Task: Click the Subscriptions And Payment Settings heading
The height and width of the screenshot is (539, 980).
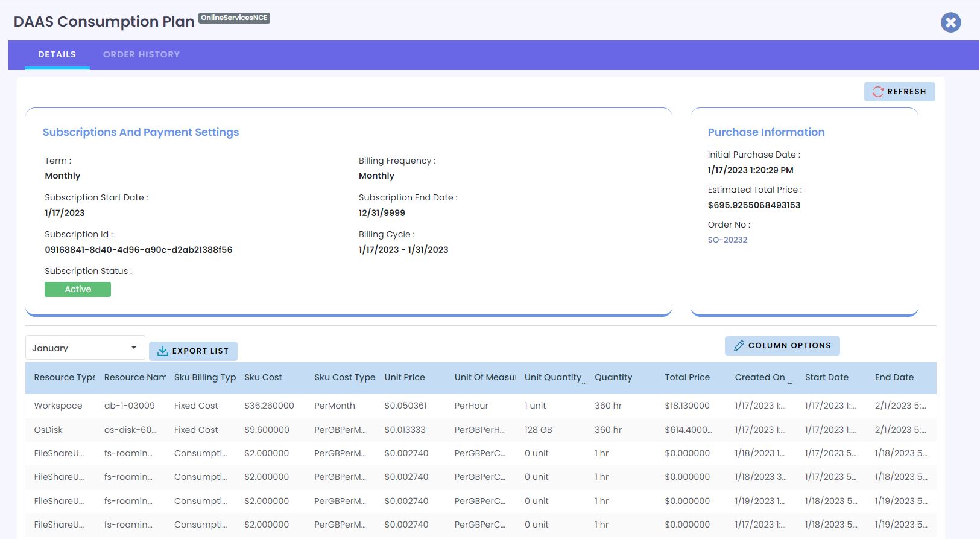Action: pyautogui.click(x=141, y=132)
